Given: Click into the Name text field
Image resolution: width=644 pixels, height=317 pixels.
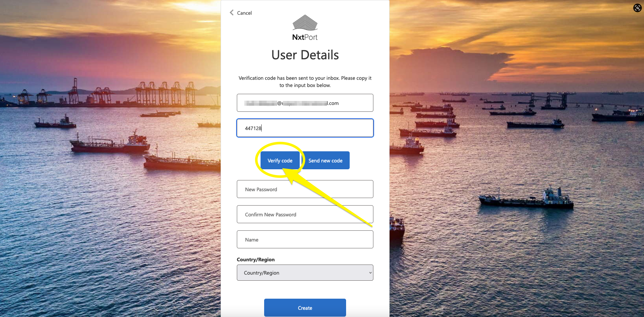Looking at the screenshot, I should coord(305,240).
